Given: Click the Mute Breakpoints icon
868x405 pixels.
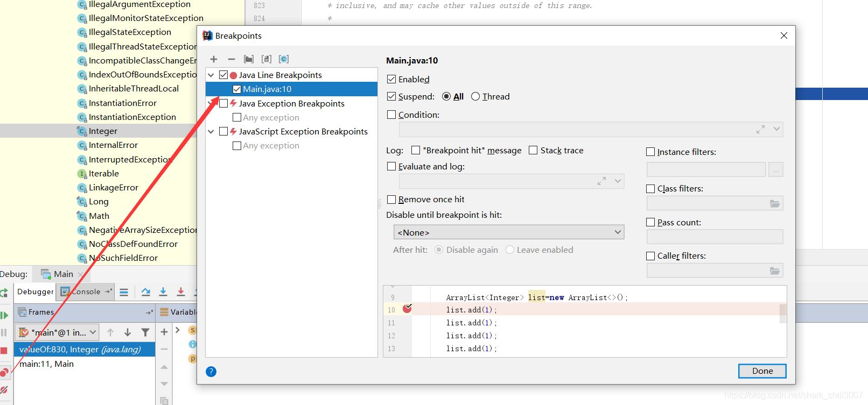Looking at the screenshot, I should tap(4, 390).
